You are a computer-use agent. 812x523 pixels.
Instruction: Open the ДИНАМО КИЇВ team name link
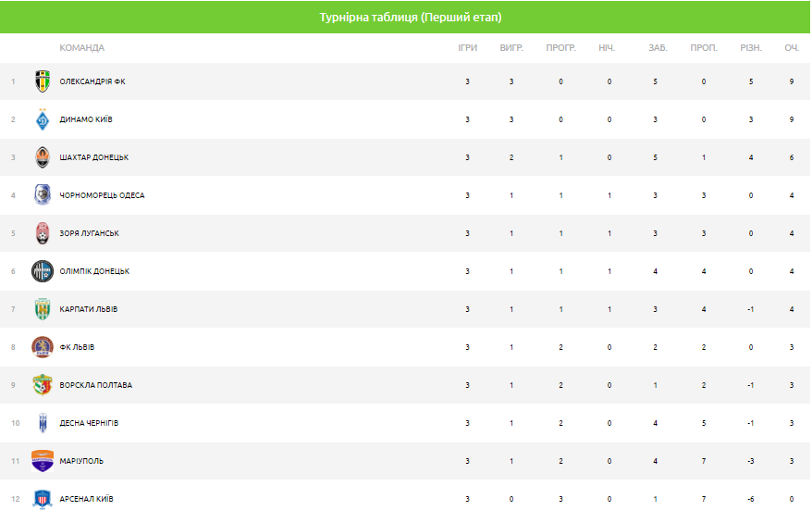pos(86,119)
